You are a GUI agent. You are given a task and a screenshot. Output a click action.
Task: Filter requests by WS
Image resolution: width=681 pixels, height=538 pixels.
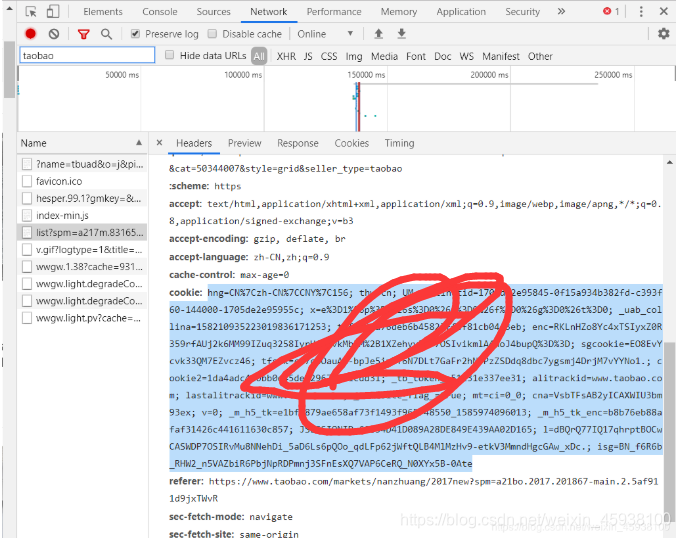[x=467, y=56]
